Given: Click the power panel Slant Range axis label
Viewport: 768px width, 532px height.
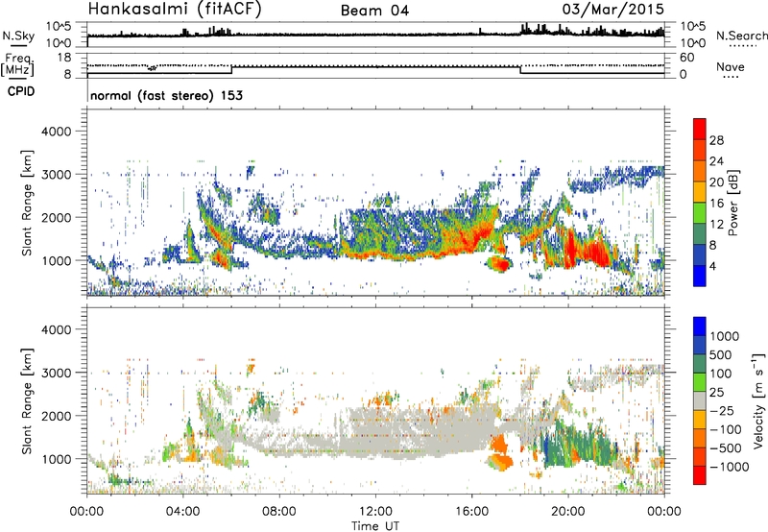Looking at the screenshot, I should [x=27, y=203].
